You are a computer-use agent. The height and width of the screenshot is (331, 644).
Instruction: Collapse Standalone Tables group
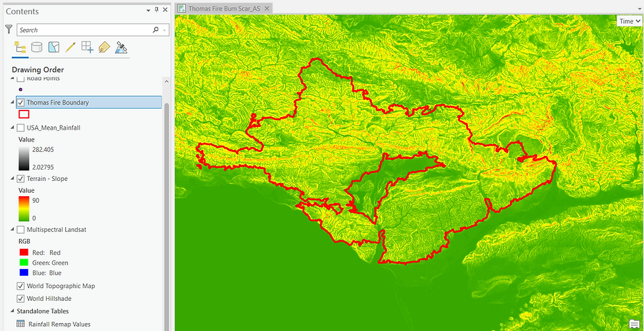[12, 311]
